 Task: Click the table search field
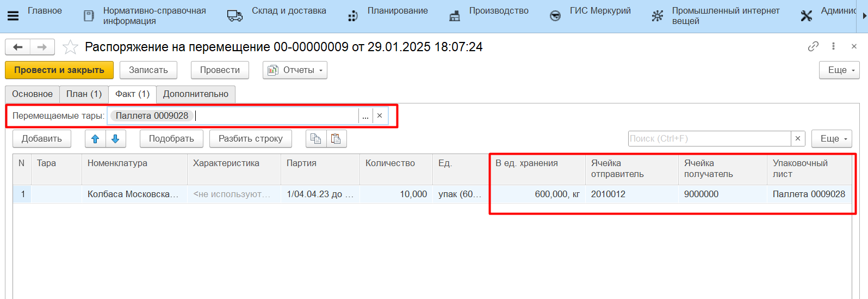[x=709, y=139]
